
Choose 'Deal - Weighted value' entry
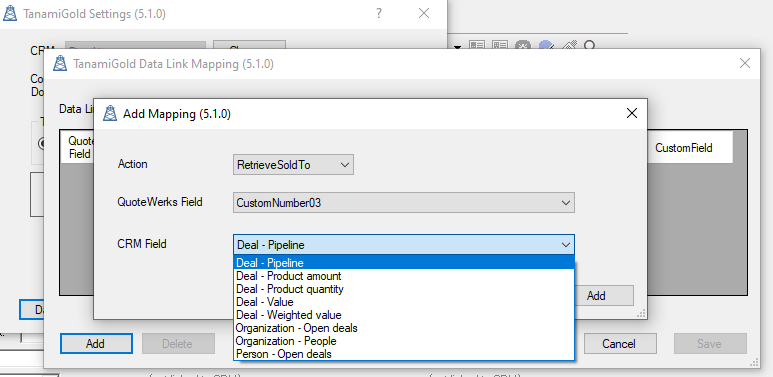(404, 314)
